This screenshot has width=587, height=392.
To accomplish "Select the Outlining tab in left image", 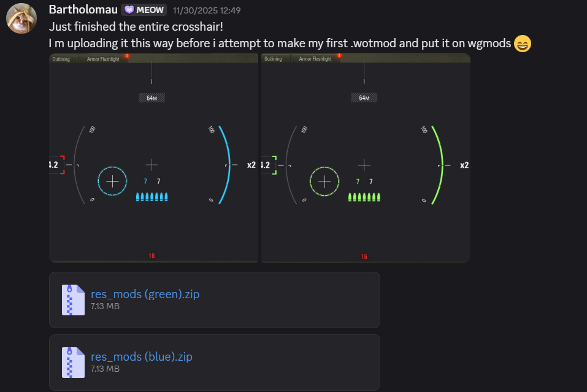I will pos(61,59).
